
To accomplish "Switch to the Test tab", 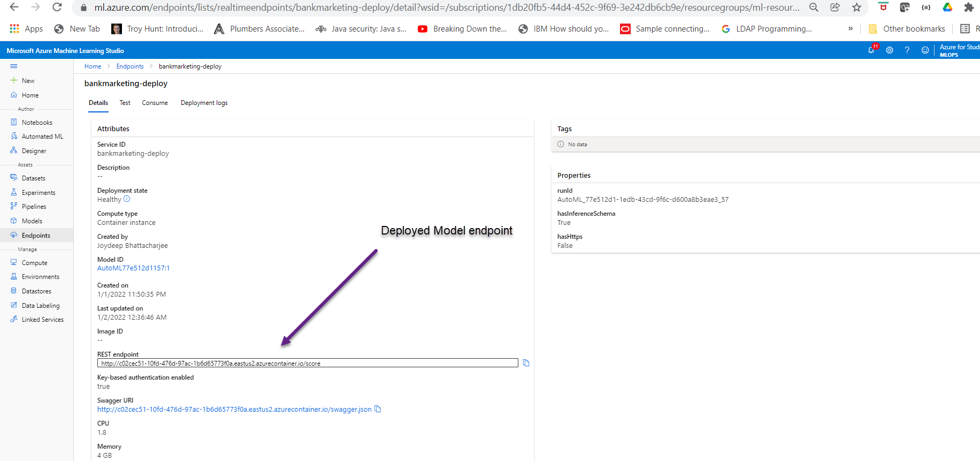I will (125, 103).
